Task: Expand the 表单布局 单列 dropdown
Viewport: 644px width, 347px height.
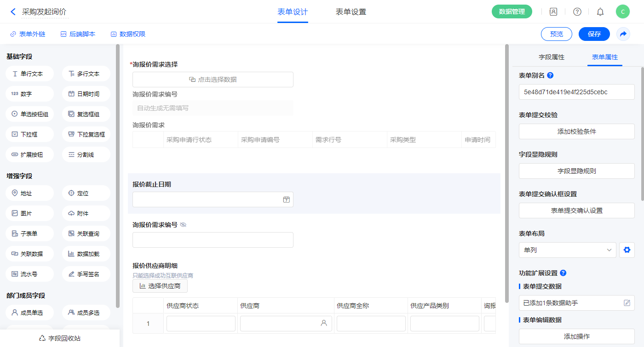Action: 567,250
